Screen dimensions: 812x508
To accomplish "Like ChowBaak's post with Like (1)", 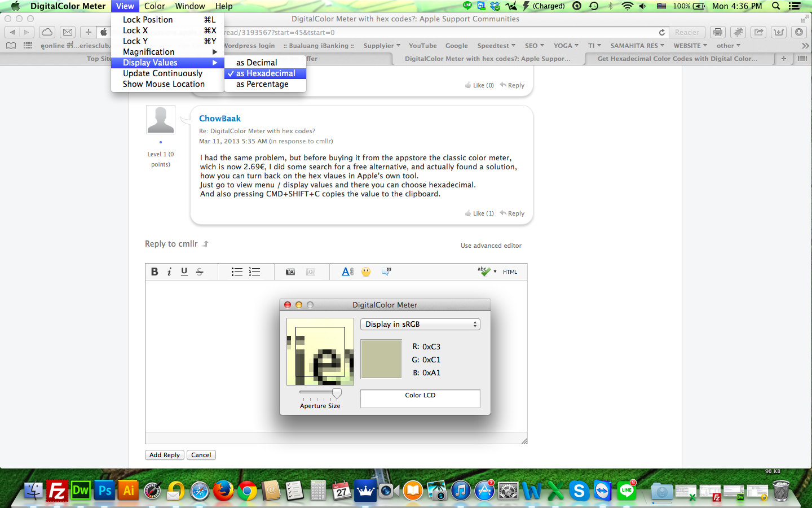I will point(479,213).
